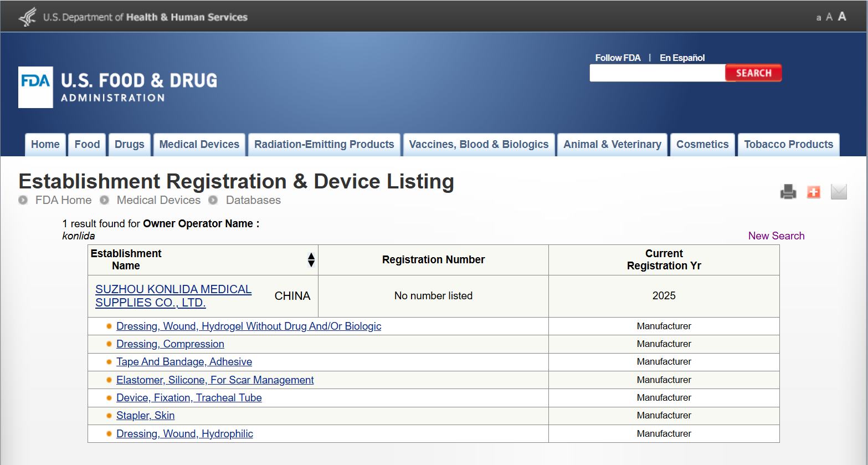Open the Tobacco Products tab

coord(788,145)
